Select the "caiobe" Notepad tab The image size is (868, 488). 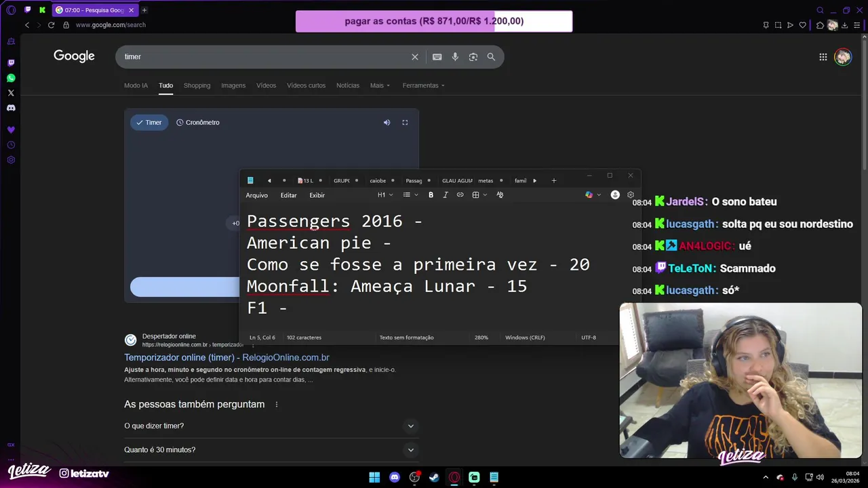pos(378,181)
